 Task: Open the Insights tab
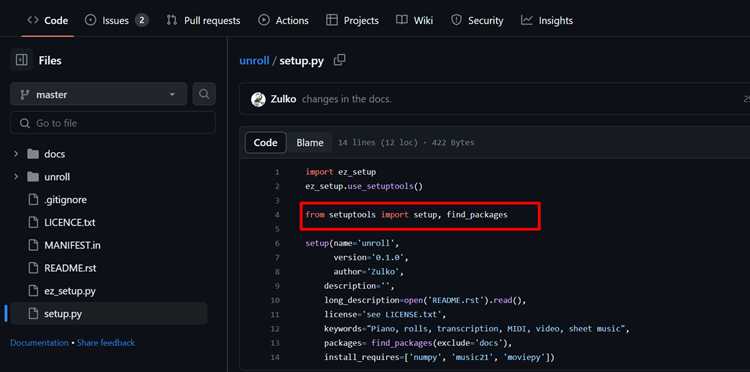(x=547, y=21)
